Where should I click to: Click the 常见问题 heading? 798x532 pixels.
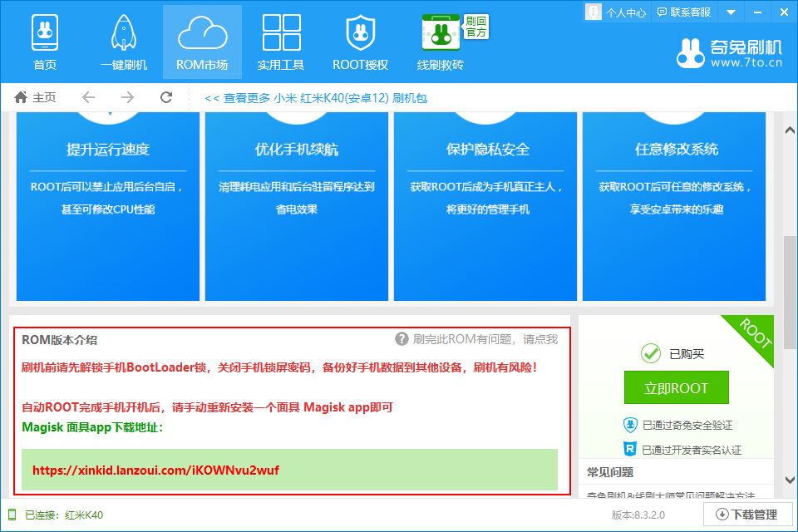[609, 472]
